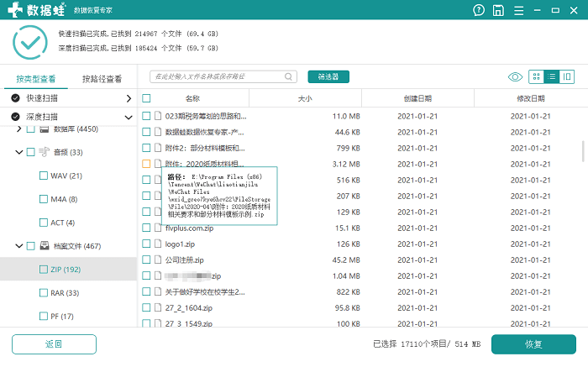588x367 pixels.
Task: Click file icon beside 023期税务筹划 file
Action: coord(158,116)
